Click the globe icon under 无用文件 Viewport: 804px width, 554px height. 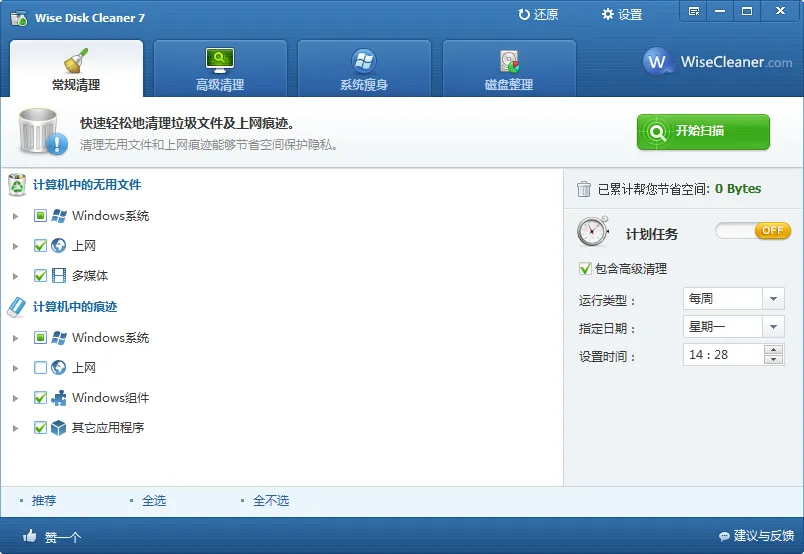(x=58, y=245)
